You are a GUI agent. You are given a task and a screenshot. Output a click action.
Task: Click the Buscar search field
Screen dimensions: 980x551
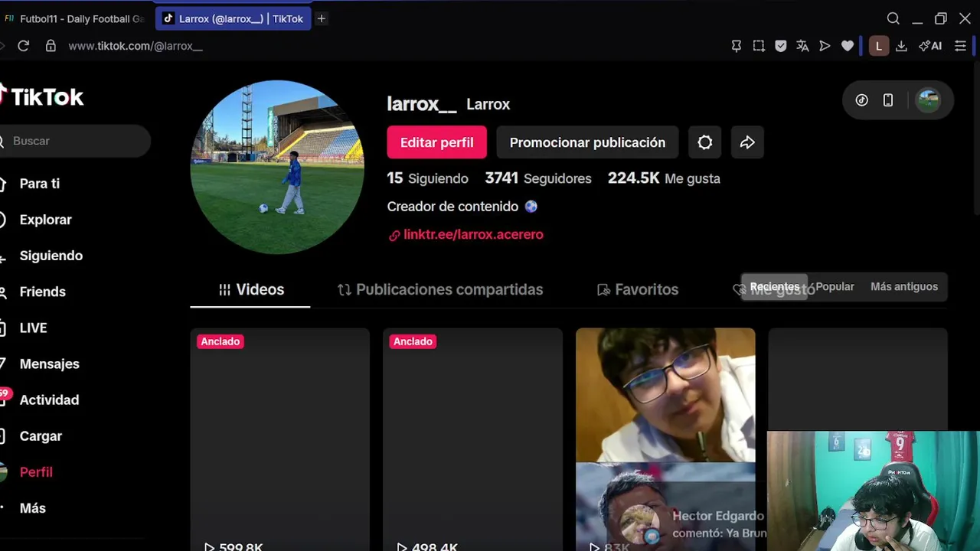[x=75, y=141]
